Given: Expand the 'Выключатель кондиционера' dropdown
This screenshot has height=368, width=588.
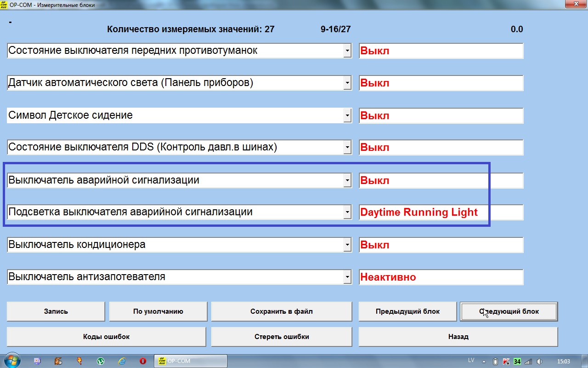Looking at the screenshot, I should click(x=347, y=245).
